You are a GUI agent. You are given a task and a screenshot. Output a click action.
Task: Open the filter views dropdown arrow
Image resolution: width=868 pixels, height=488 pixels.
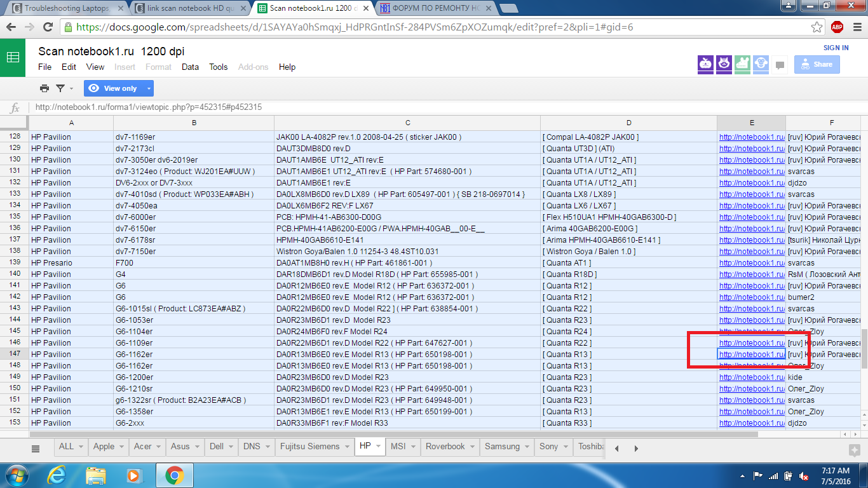[x=71, y=89]
